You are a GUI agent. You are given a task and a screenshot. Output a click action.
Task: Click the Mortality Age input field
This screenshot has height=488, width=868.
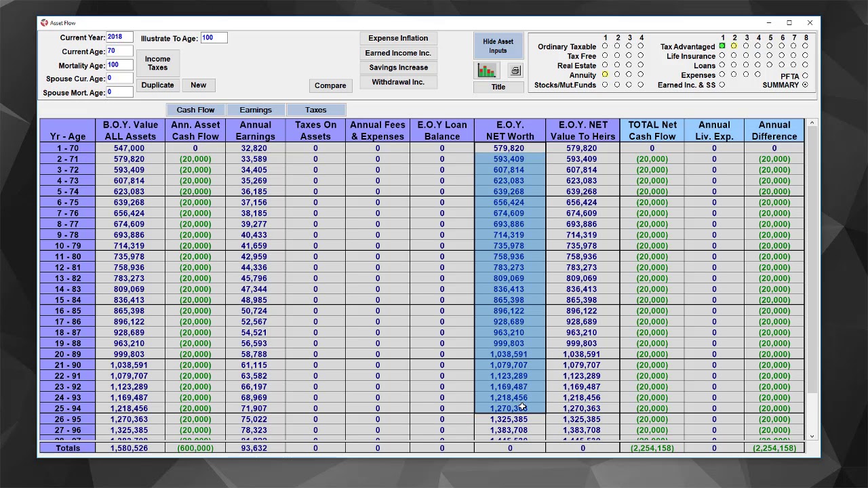[x=119, y=65]
